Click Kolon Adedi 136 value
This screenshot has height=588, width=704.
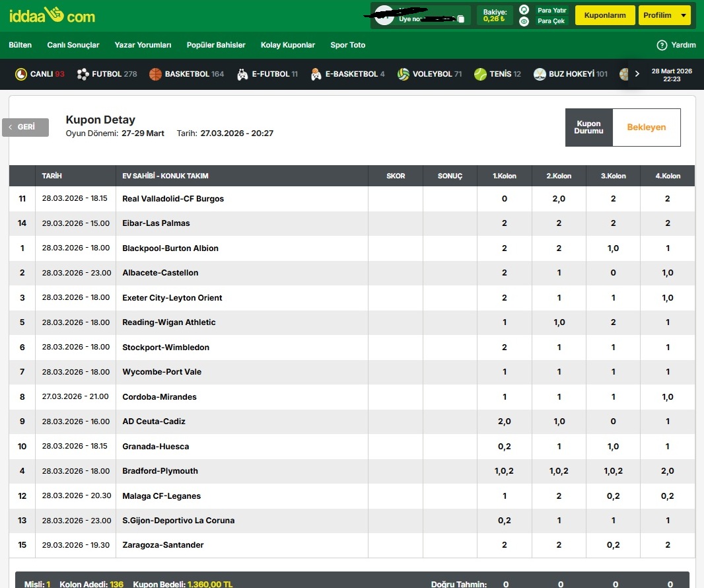[x=116, y=584]
